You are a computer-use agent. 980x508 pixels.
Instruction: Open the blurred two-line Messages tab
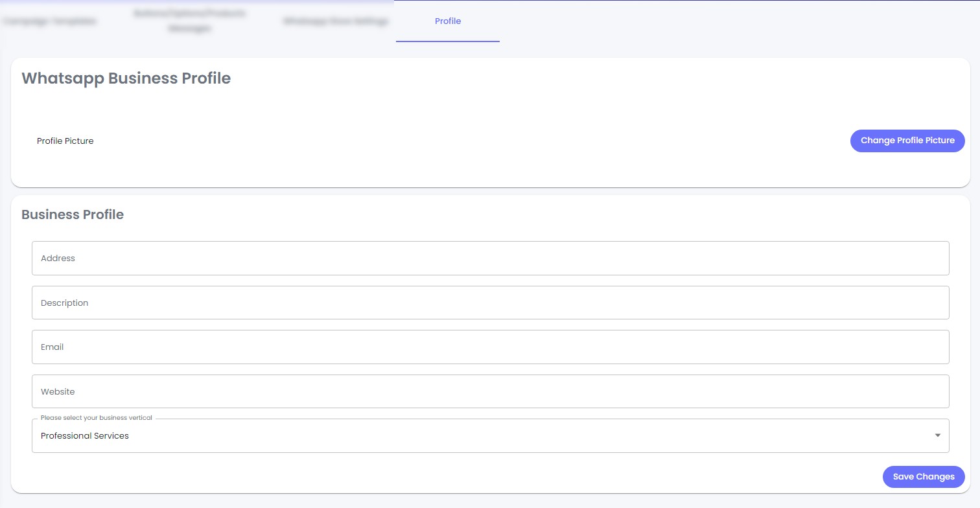(189, 21)
